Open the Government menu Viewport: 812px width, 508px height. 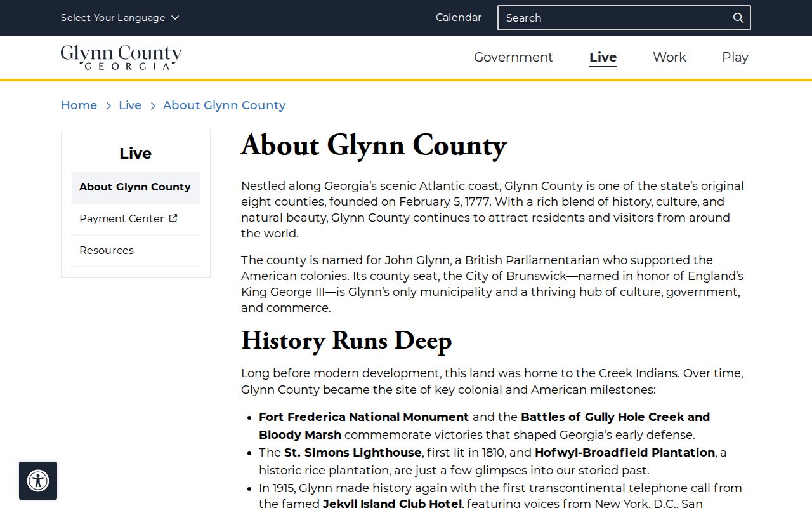[x=513, y=57]
